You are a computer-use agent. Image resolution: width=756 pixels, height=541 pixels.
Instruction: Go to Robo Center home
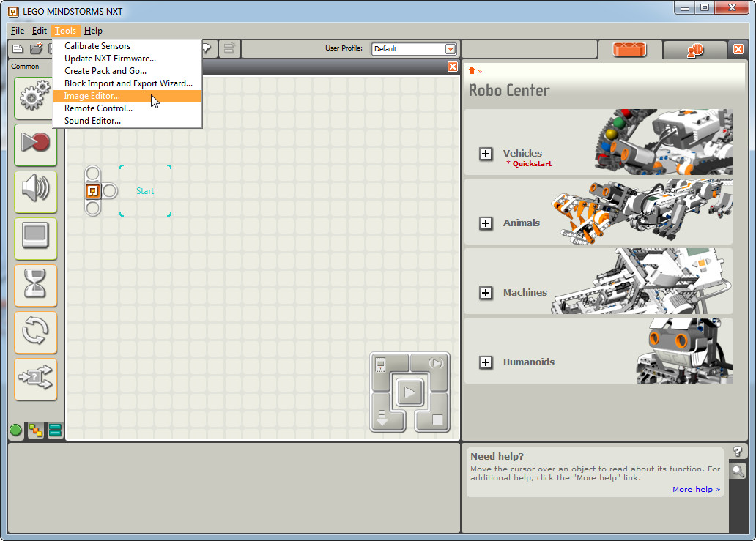(472, 70)
